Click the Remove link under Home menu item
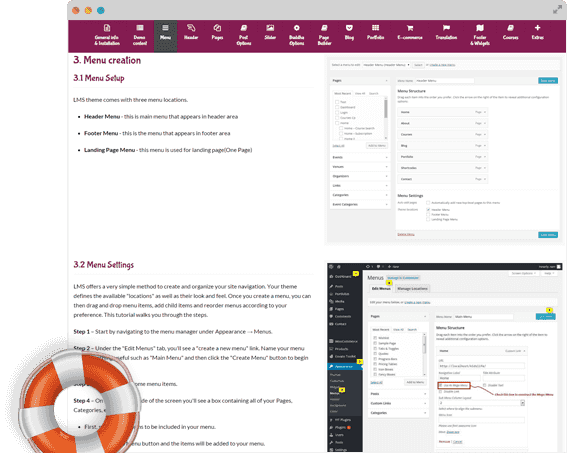567x453 pixels. (x=444, y=441)
